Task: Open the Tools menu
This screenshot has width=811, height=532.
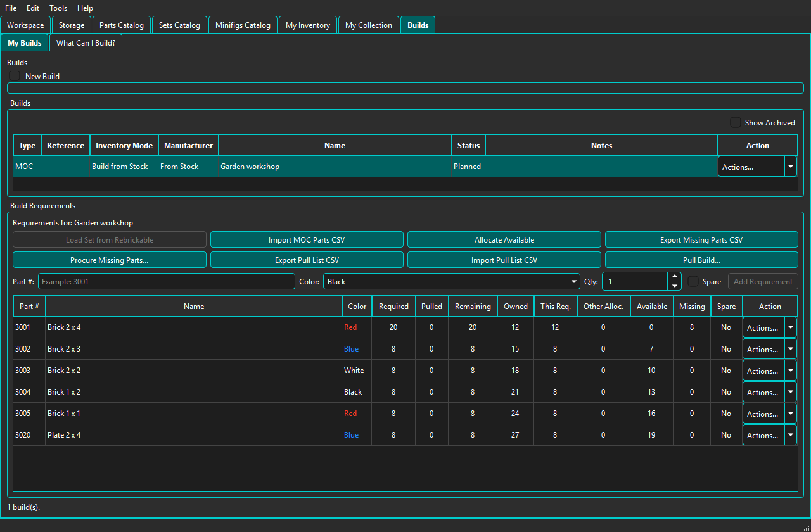Action: point(58,8)
